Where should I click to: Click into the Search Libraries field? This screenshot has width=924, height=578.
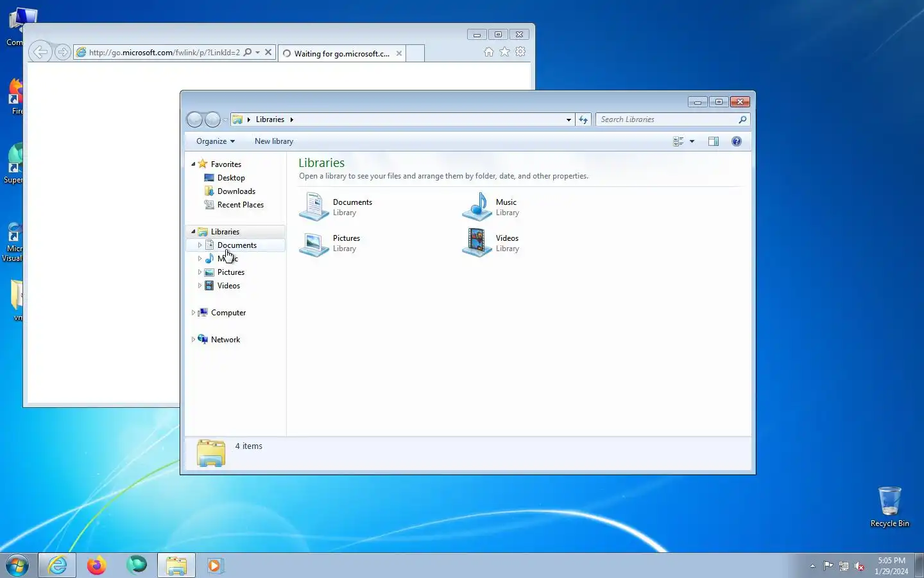(667, 119)
